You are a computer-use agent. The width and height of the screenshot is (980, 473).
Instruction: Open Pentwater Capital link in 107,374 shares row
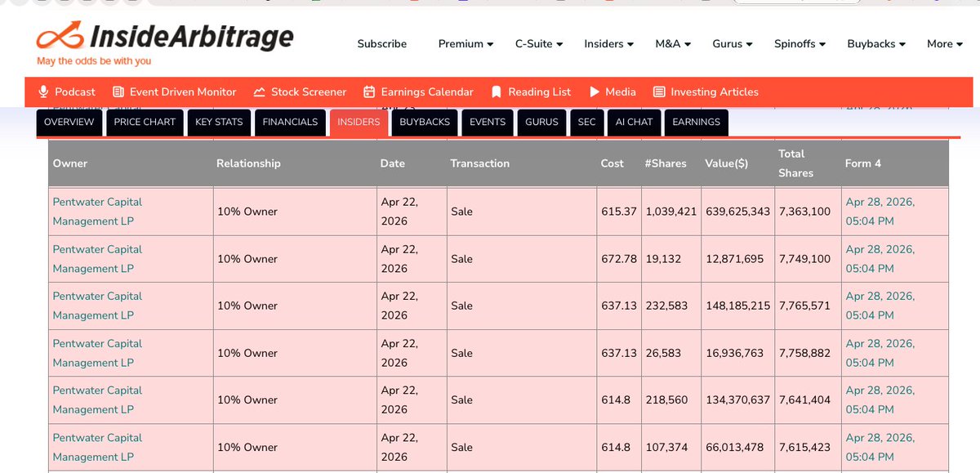[x=97, y=447]
